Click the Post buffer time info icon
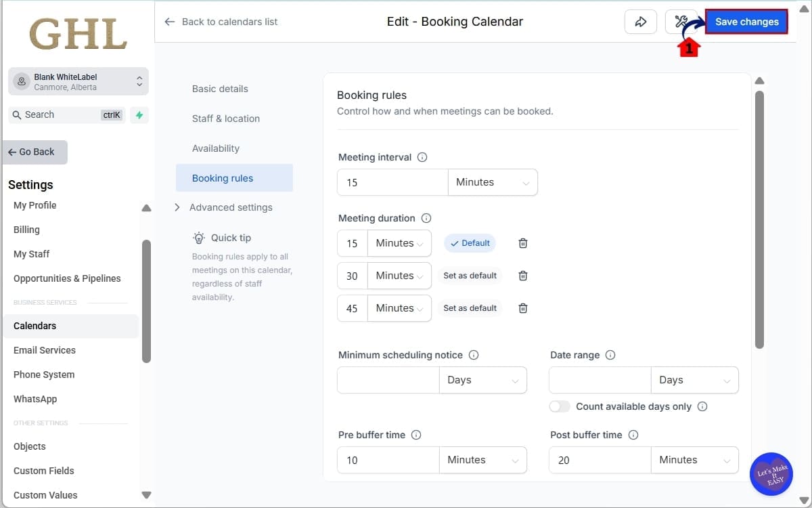The image size is (812, 508). tap(633, 435)
